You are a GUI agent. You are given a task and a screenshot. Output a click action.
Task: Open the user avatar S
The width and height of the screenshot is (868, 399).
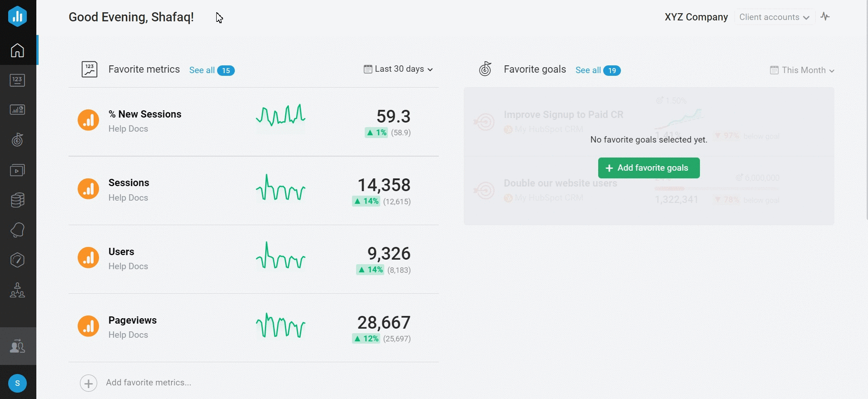click(x=18, y=383)
